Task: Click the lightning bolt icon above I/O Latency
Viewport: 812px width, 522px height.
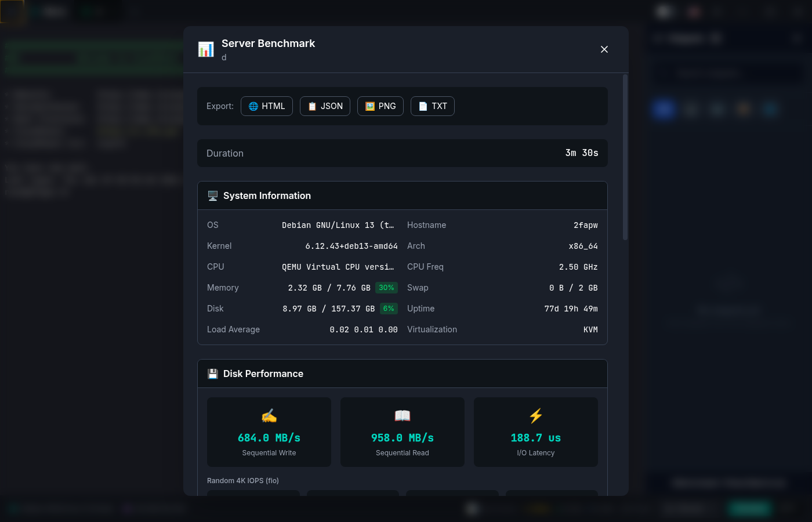Action: [x=535, y=416]
